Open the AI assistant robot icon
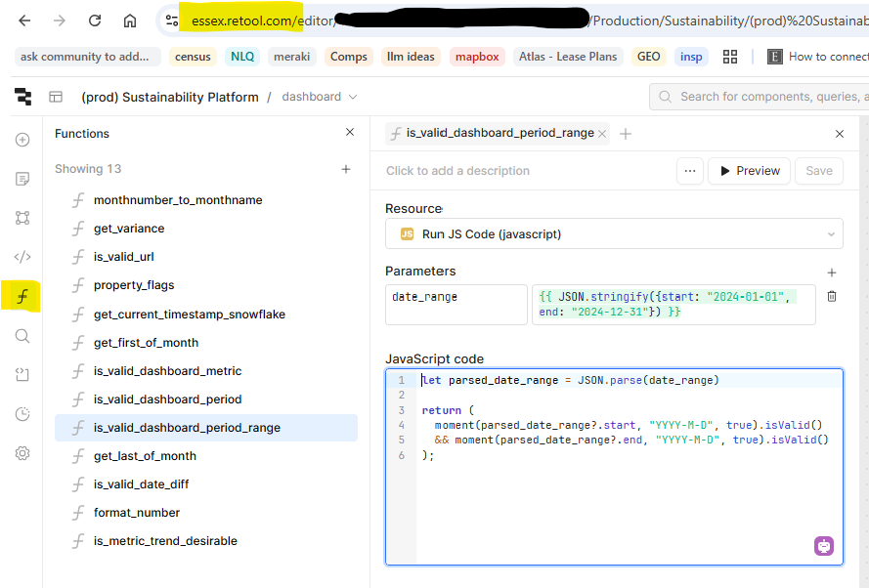Image resolution: width=869 pixels, height=588 pixels. (824, 546)
